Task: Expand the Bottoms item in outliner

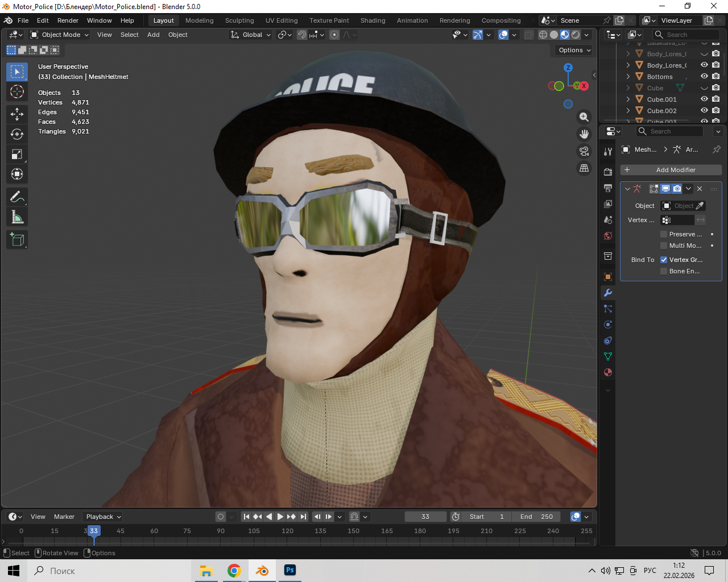Action: [628, 77]
